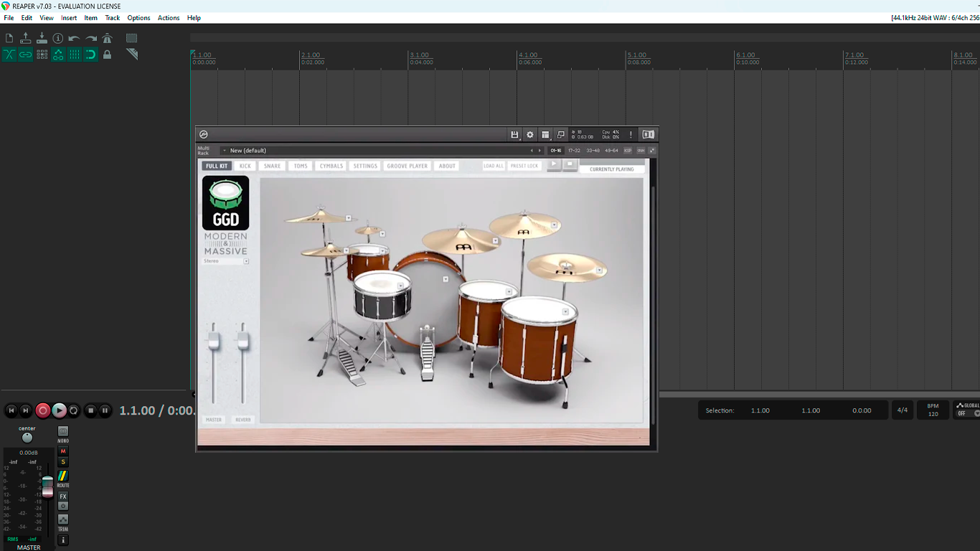
Task: Open master track FX chain
Action: coord(63,496)
